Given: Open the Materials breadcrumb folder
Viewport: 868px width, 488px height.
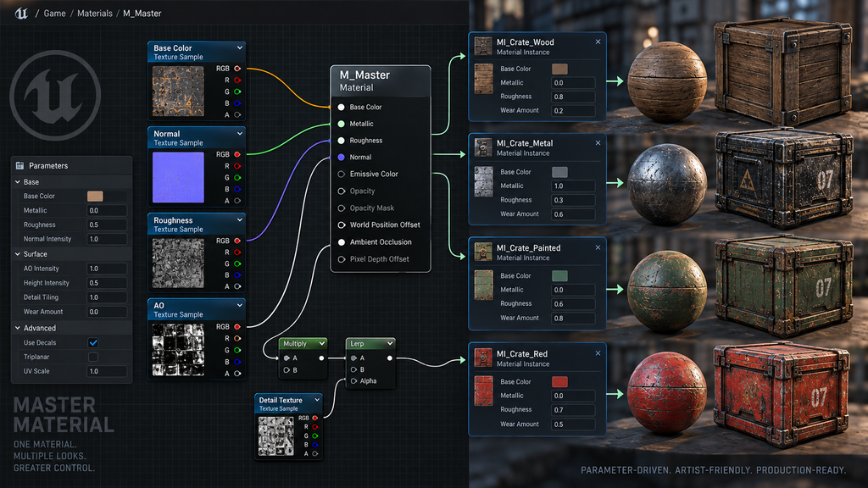Looking at the screenshot, I should [95, 14].
